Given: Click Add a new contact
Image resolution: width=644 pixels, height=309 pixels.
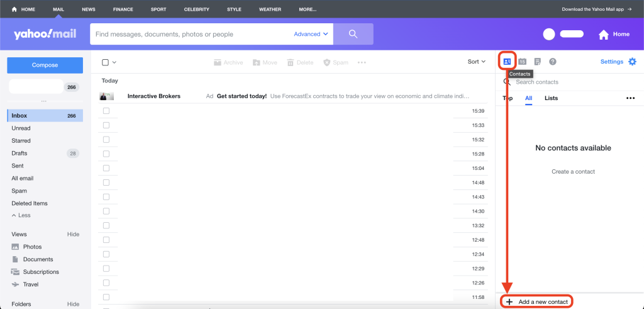Looking at the screenshot, I should coord(537,302).
